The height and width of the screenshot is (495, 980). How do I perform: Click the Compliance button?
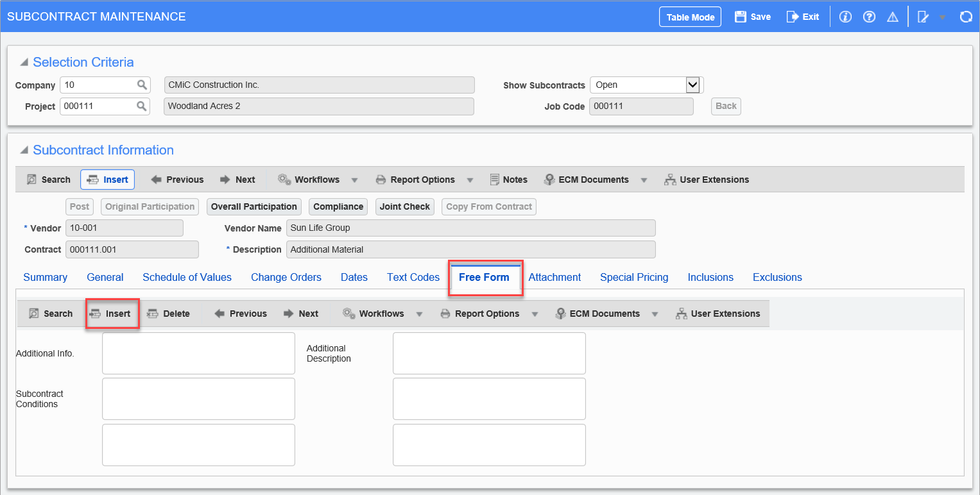338,206
